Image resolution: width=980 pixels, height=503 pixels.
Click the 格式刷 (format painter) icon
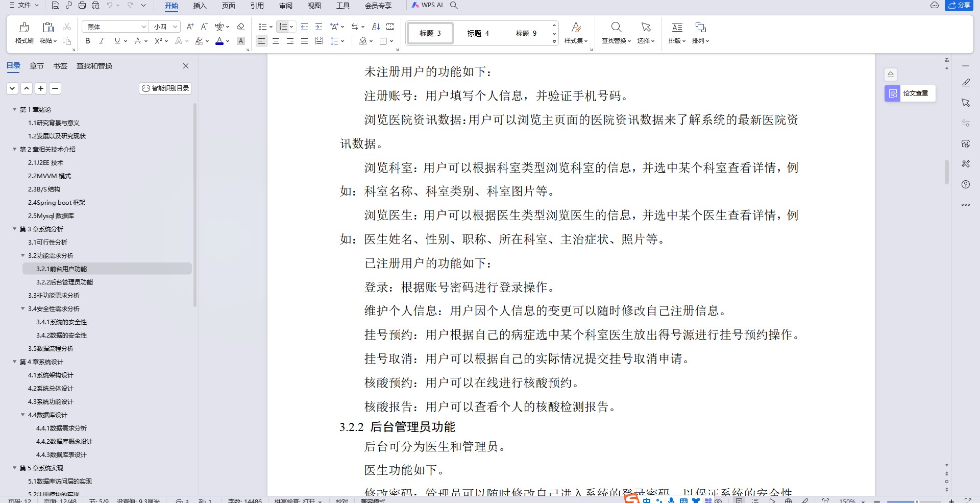pyautogui.click(x=23, y=27)
